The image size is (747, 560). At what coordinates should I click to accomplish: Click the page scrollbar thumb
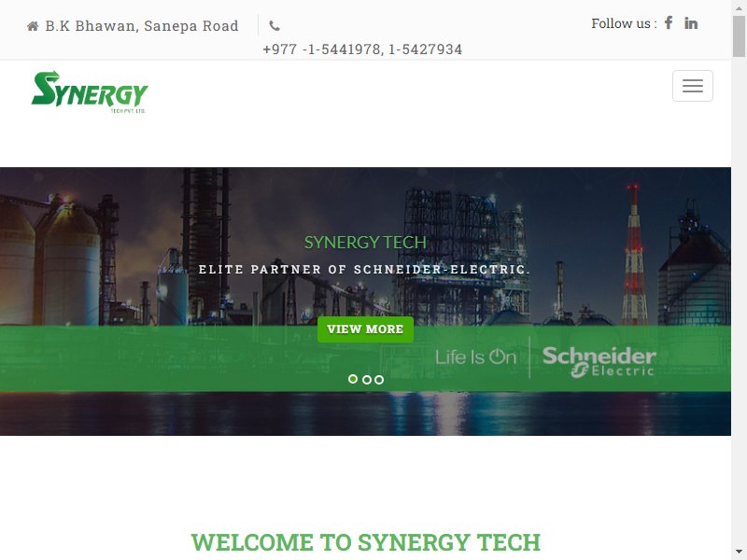(x=739, y=35)
